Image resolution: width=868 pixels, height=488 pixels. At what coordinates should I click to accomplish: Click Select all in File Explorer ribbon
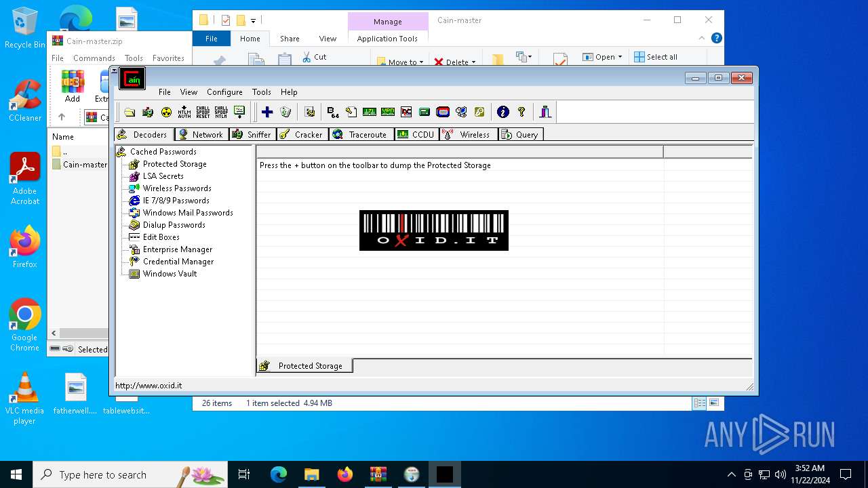click(656, 57)
